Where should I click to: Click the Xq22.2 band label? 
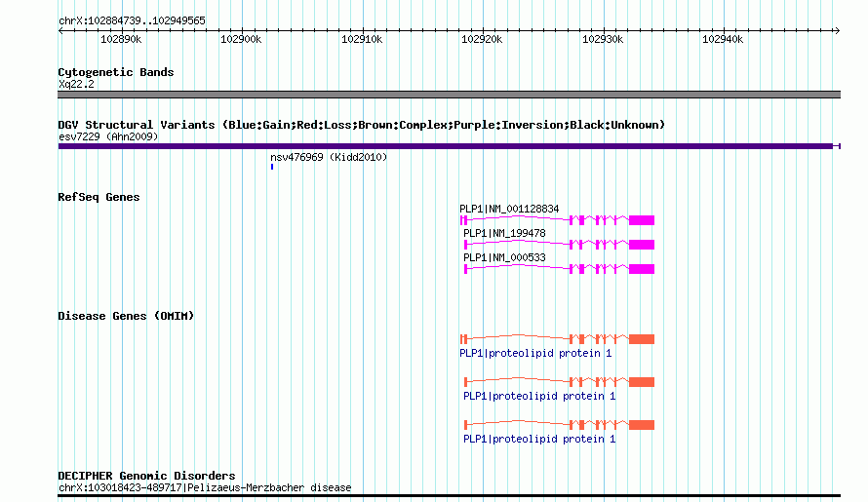[x=76, y=84]
